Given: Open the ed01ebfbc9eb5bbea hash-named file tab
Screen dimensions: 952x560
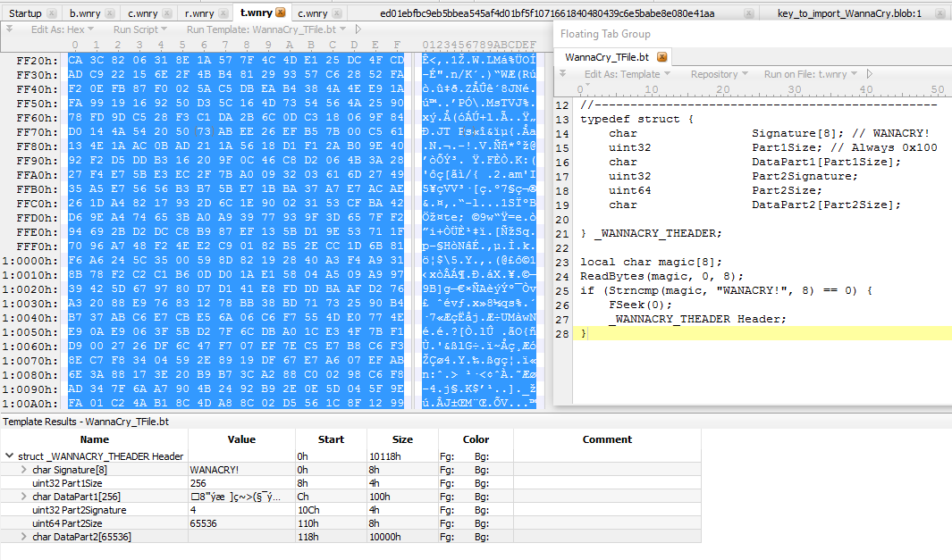Looking at the screenshot, I should pyautogui.click(x=547, y=13).
